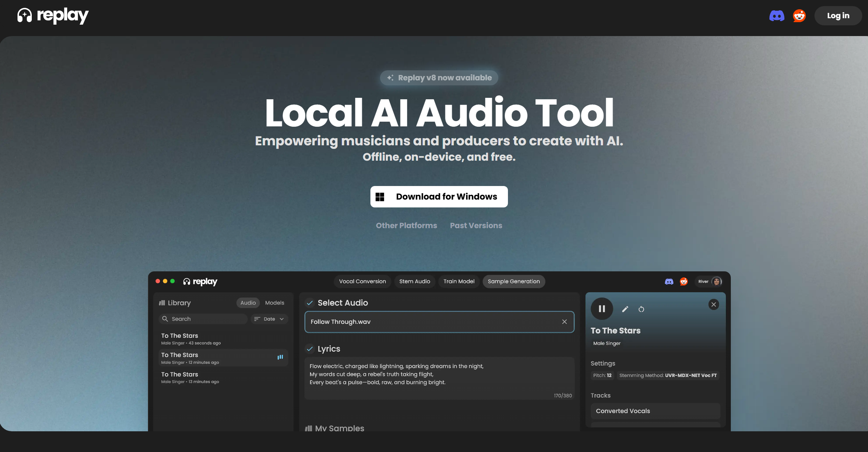Open the Other Platforms link

pyautogui.click(x=406, y=226)
